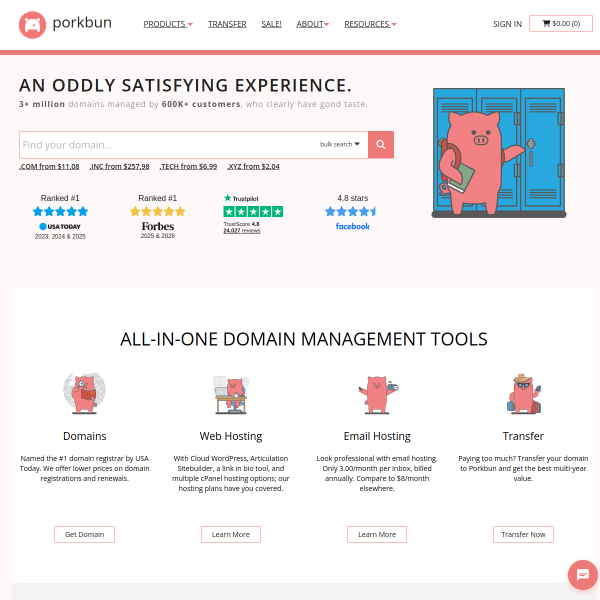Viewport: 600px width, 600px height.
Task: Open the SALE! page
Action: [x=271, y=24]
